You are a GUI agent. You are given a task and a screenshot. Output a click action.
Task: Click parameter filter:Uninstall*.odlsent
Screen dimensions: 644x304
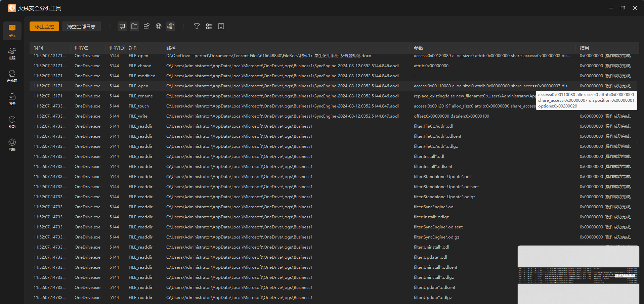(x=435, y=267)
